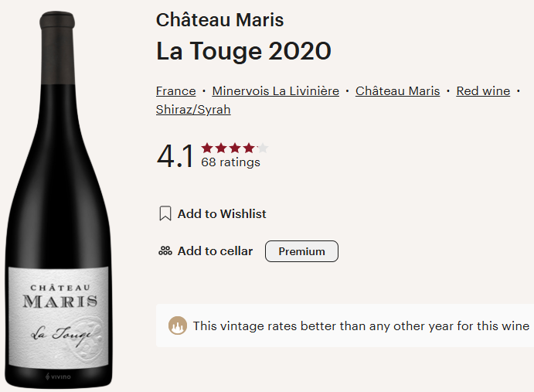Viewport: 534px width, 392px height.
Task: Select the third rating star
Action: [235, 148]
